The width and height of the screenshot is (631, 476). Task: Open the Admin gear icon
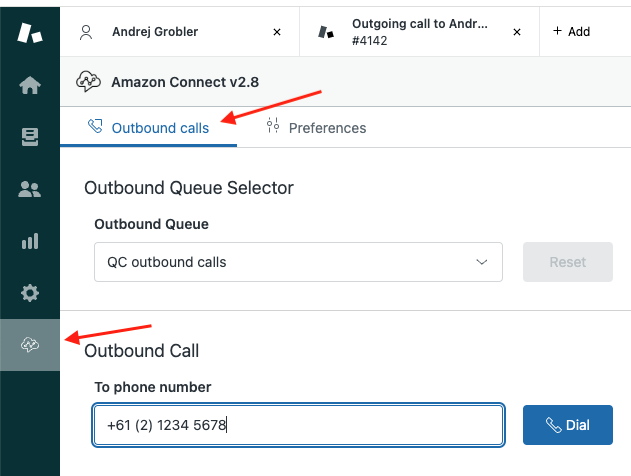30,293
